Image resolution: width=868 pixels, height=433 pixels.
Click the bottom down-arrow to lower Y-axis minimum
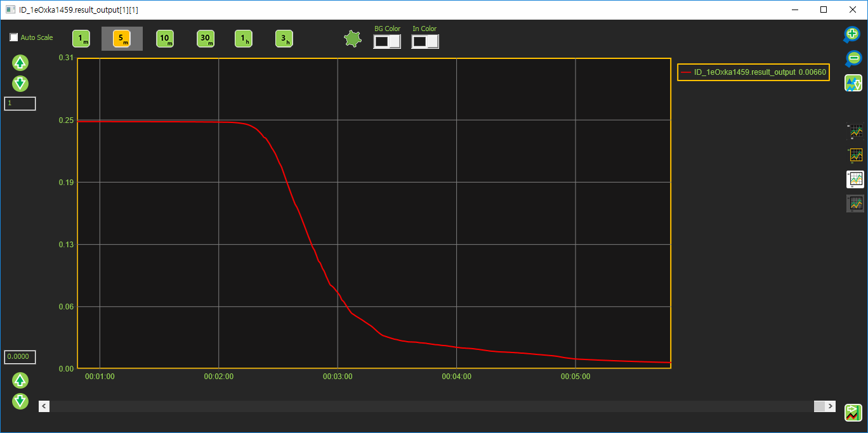pos(20,401)
